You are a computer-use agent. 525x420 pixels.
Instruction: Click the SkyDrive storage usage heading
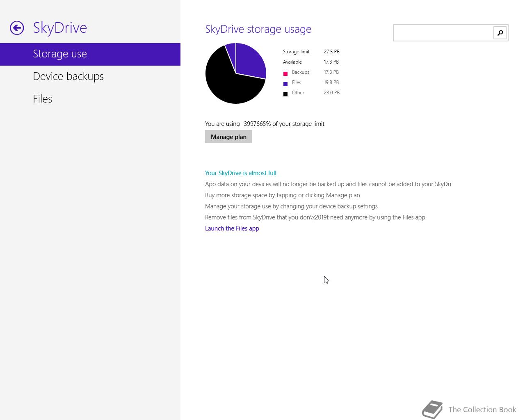[258, 29]
